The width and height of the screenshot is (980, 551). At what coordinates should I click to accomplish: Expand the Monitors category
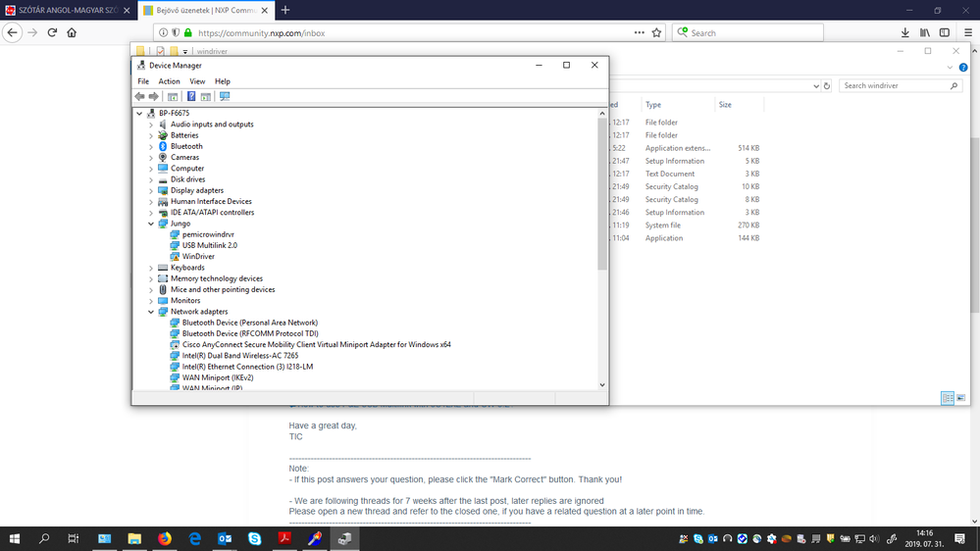point(151,300)
